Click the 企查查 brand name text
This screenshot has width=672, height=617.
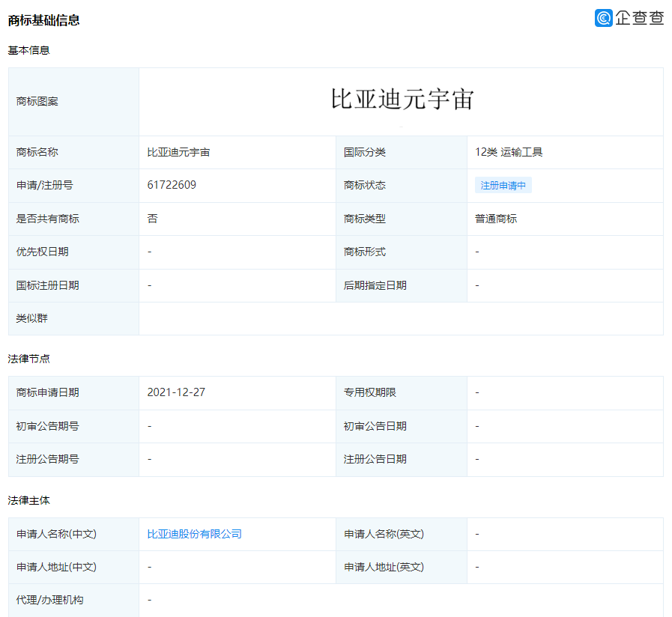pyautogui.click(x=640, y=18)
